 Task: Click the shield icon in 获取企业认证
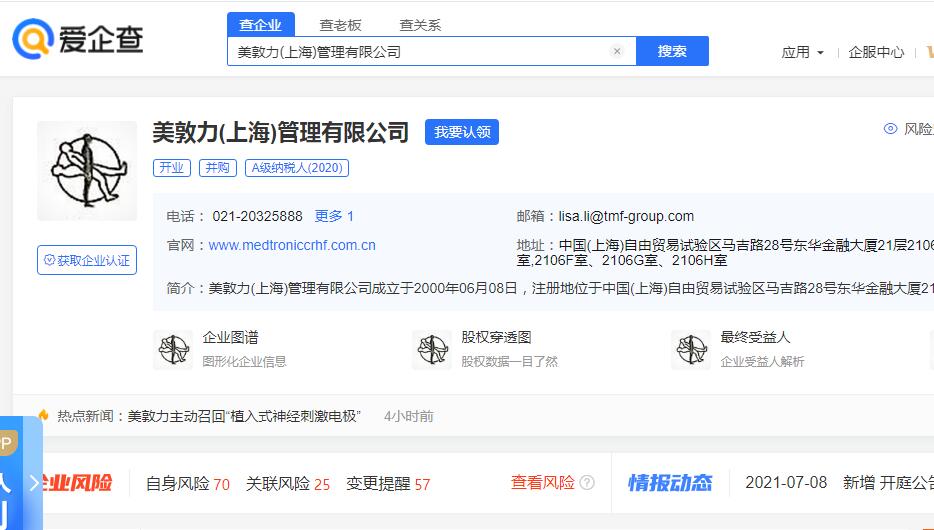tap(49, 260)
